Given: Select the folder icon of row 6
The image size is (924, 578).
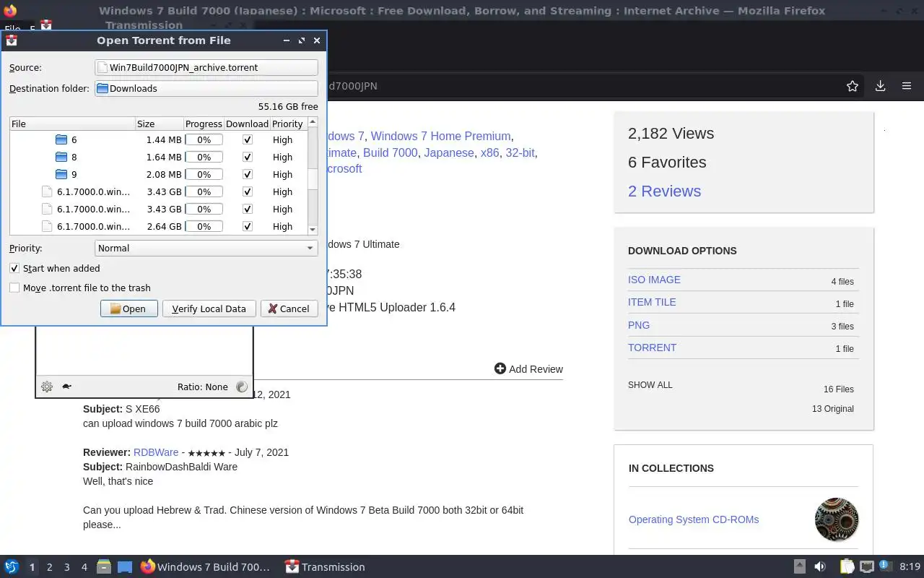Looking at the screenshot, I should (x=61, y=139).
